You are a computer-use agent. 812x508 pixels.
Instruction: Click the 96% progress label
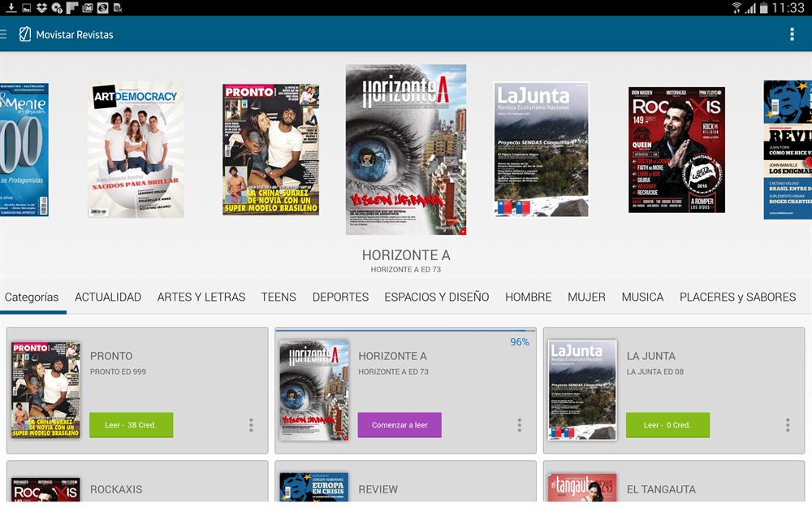tap(520, 342)
